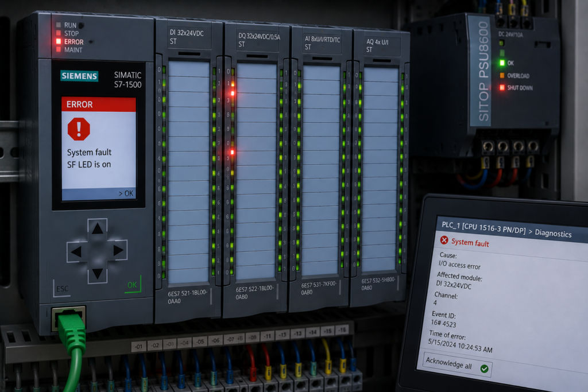Click the Event ID value '16# 4523'
This screenshot has width=588, height=392.
(x=443, y=323)
